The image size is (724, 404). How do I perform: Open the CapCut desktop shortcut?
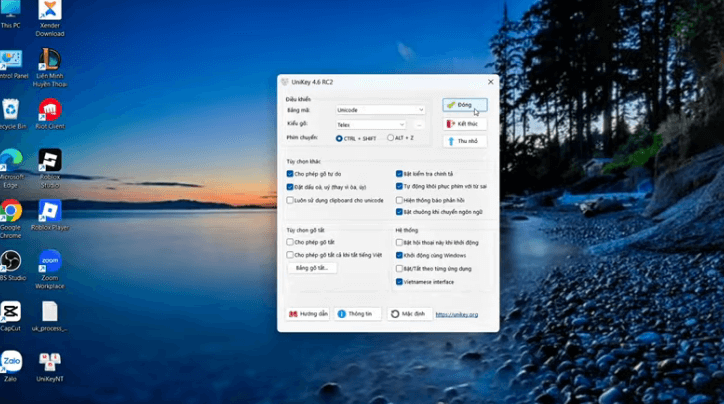[11, 314]
